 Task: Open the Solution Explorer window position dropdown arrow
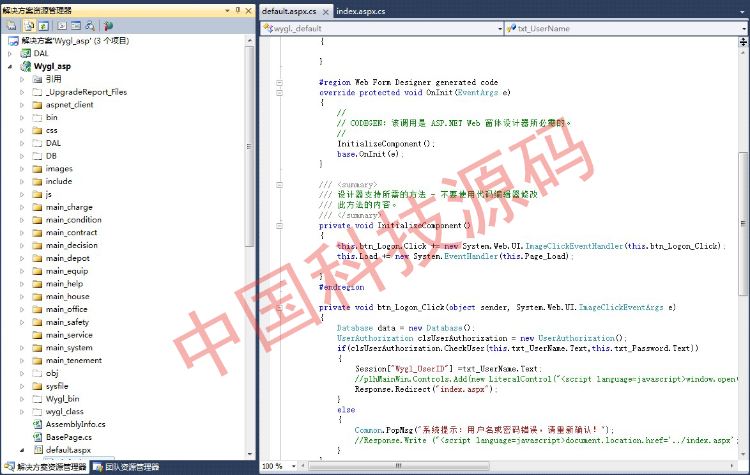[227, 10]
